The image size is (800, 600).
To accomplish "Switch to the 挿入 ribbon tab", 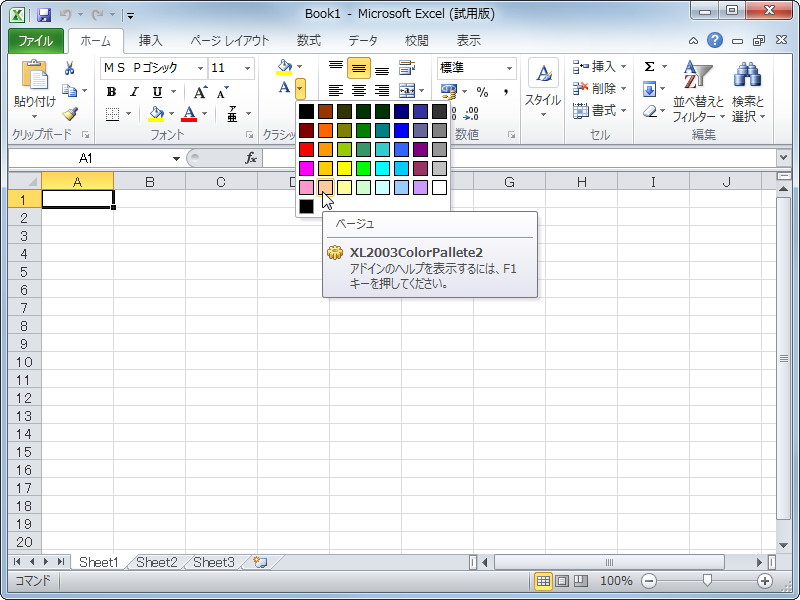I will coord(150,41).
